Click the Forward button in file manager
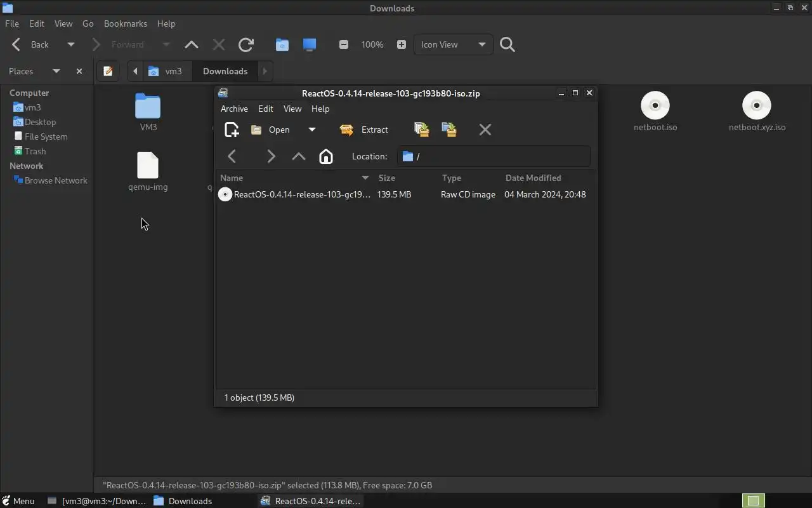Viewport: 812px width, 508px height. 119,44
